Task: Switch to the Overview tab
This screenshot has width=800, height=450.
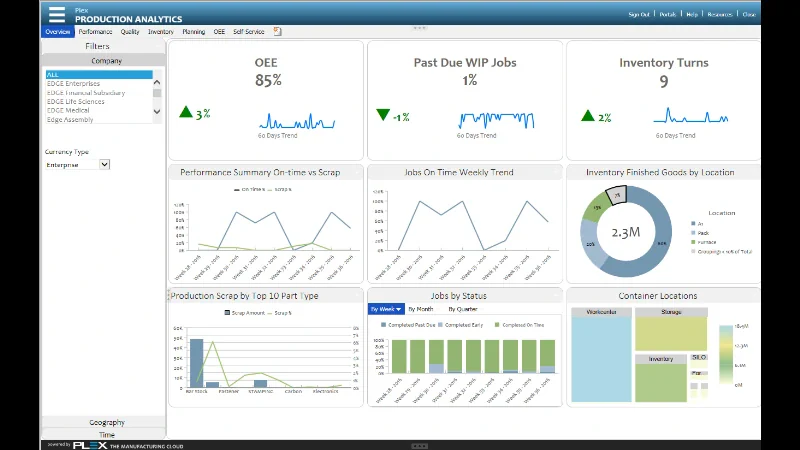Action: pos(58,32)
